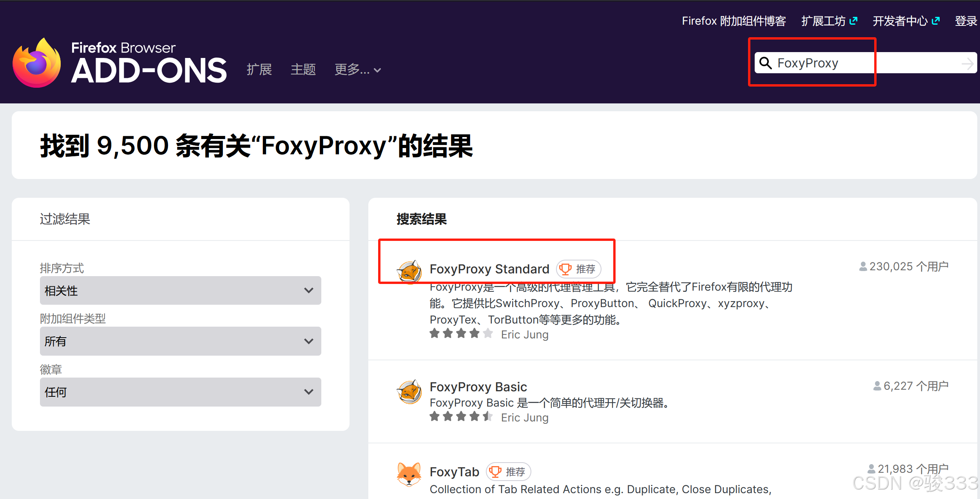The height and width of the screenshot is (499, 980).
Task: Click the FoxyProxy Standard fox icon
Action: pyautogui.click(x=409, y=271)
